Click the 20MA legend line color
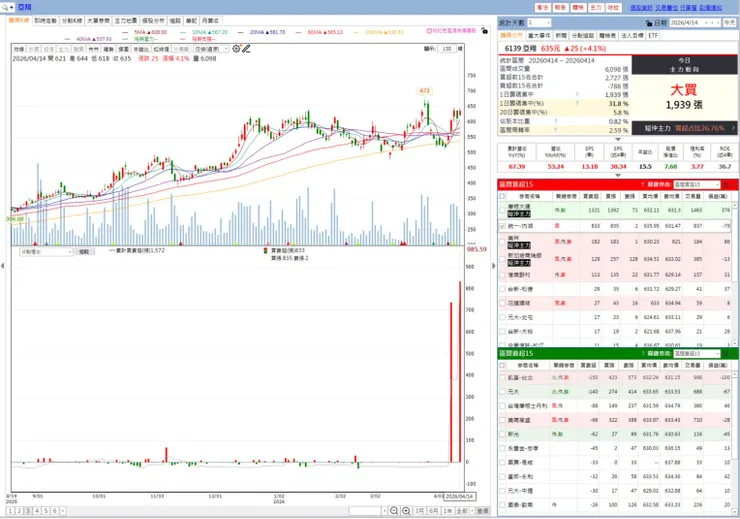 [241, 32]
